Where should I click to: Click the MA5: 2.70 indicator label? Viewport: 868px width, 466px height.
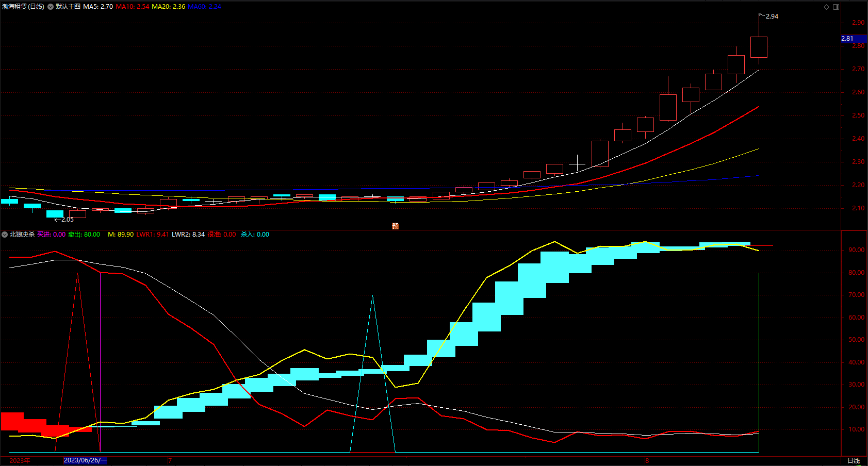point(98,7)
